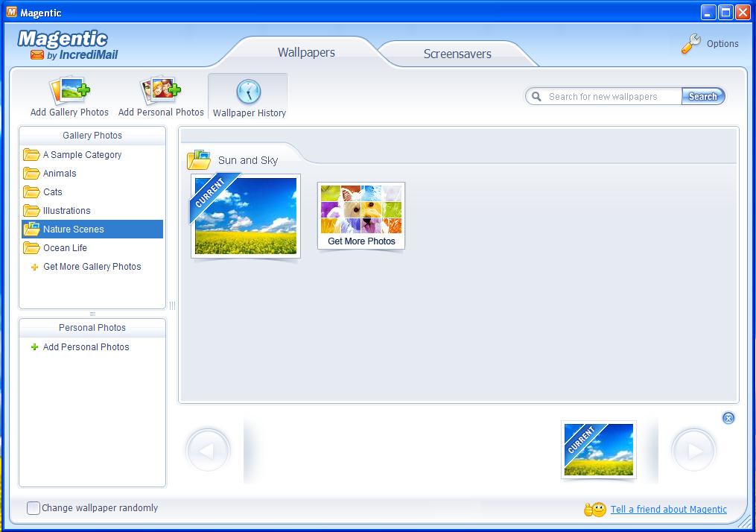Click the Ocean Life folder icon
Image resolution: width=756 pixels, height=532 pixels.
[x=31, y=248]
